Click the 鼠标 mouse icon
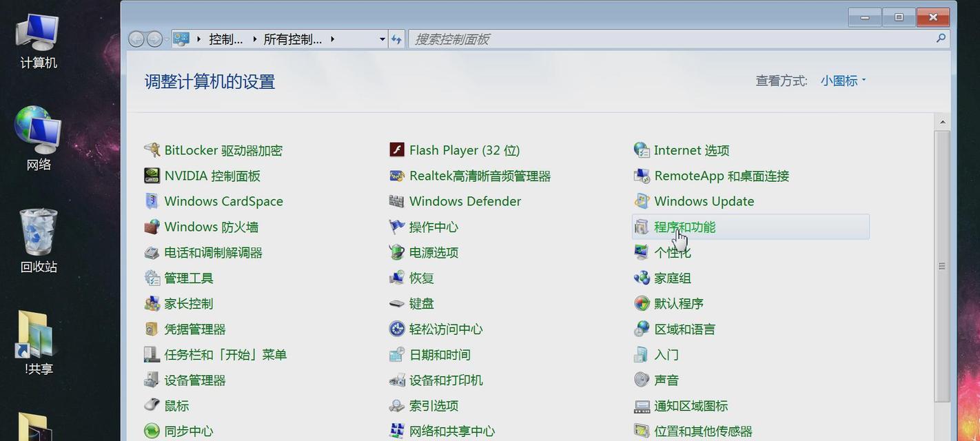Image resolution: width=980 pixels, height=441 pixels. click(x=152, y=405)
